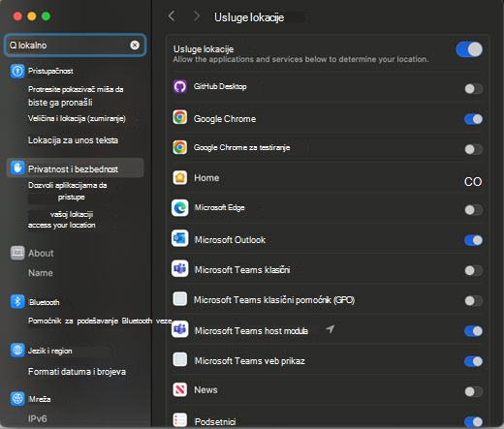Click in the search field containing lokalno
This screenshot has height=429, width=504.
tap(75, 46)
